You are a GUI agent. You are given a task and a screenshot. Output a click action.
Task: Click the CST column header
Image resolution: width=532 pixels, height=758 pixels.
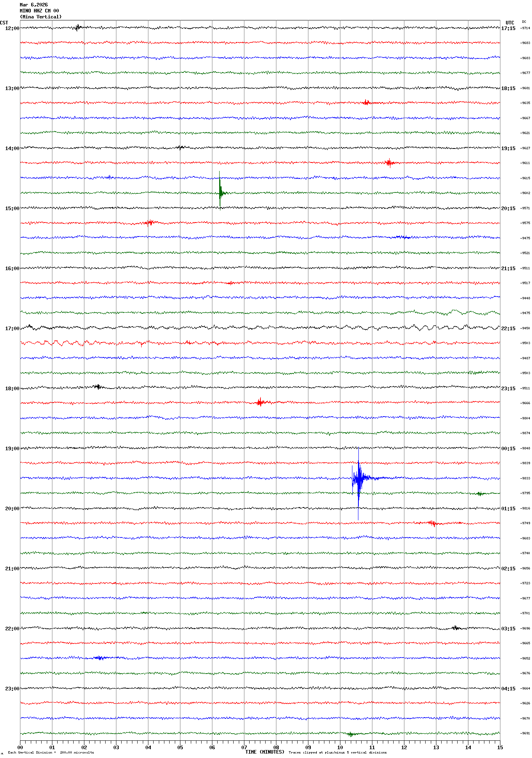pos(4,23)
